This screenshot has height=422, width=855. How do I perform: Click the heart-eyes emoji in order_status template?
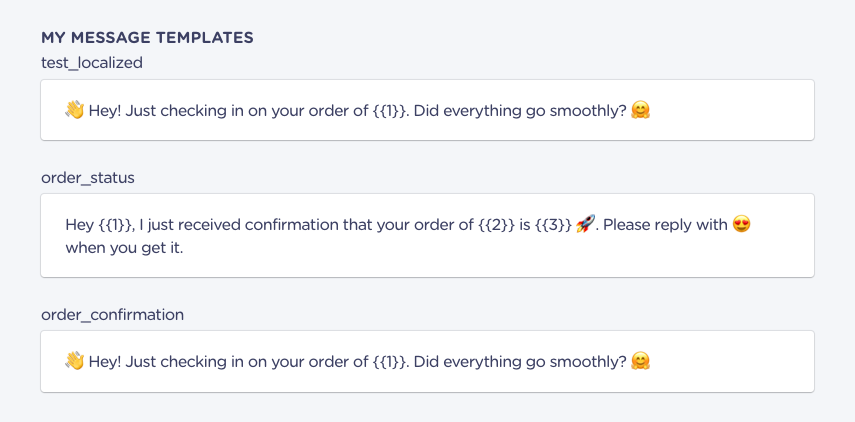pyautogui.click(x=742, y=225)
